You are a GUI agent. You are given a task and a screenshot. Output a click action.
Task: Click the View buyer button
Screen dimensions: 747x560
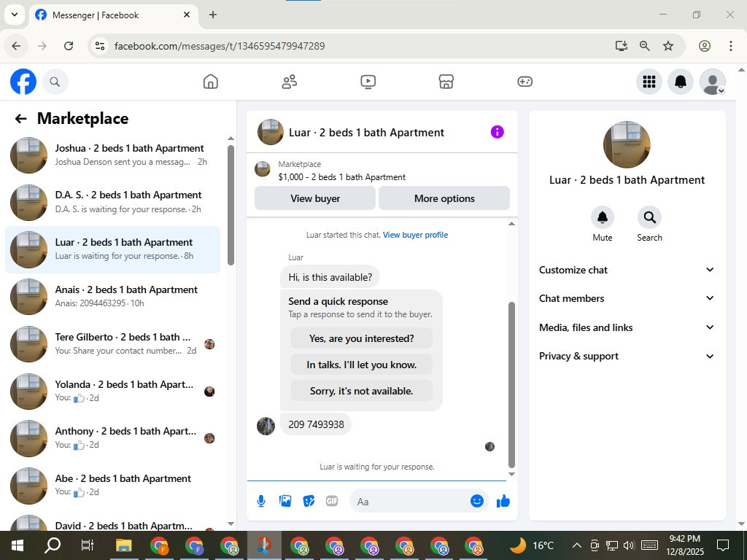point(315,198)
